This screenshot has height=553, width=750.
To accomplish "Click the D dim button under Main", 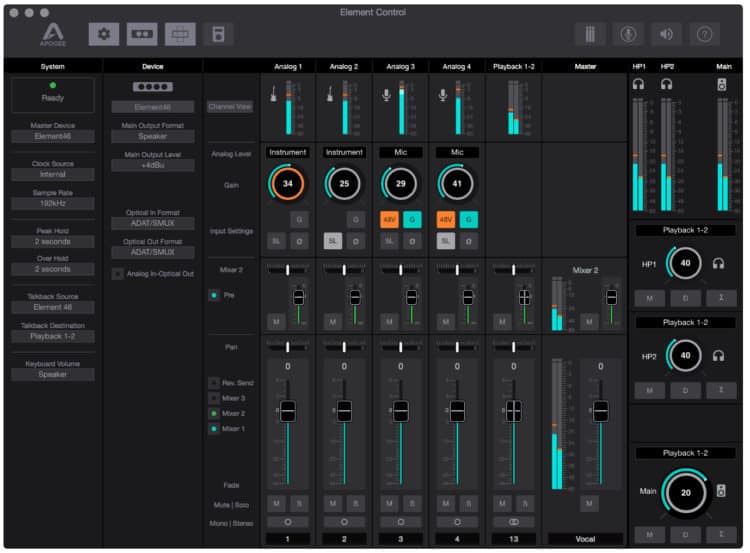I will pos(685,534).
